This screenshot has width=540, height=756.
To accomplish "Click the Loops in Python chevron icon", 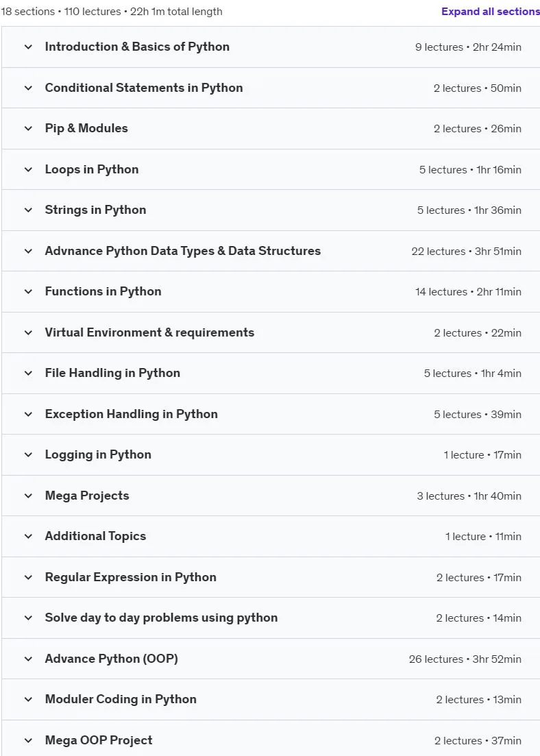I will (29, 170).
